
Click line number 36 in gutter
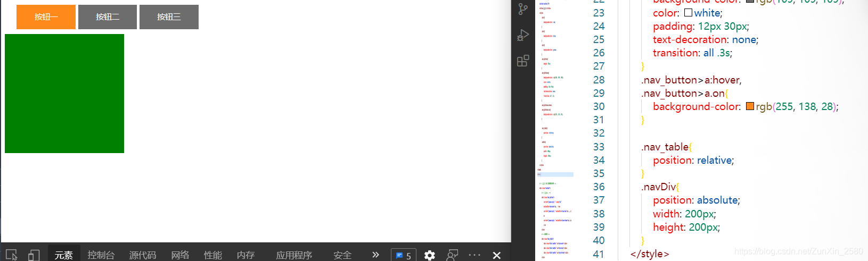point(599,187)
